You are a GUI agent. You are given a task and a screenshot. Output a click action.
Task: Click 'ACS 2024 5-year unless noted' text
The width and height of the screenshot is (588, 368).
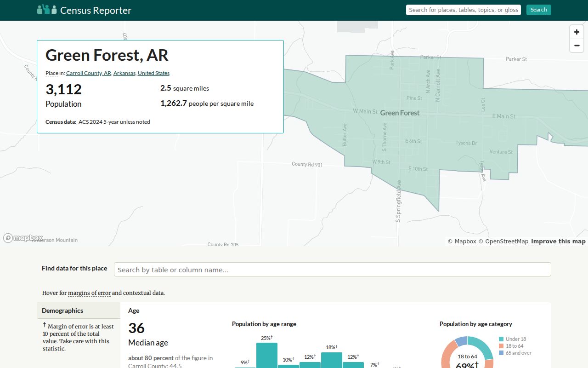pyautogui.click(x=114, y=122)
